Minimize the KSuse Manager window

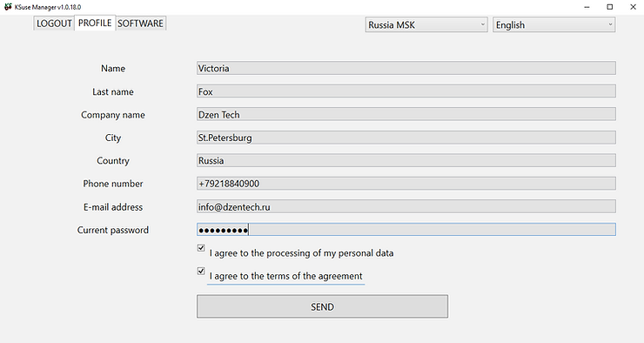[587, 7]
